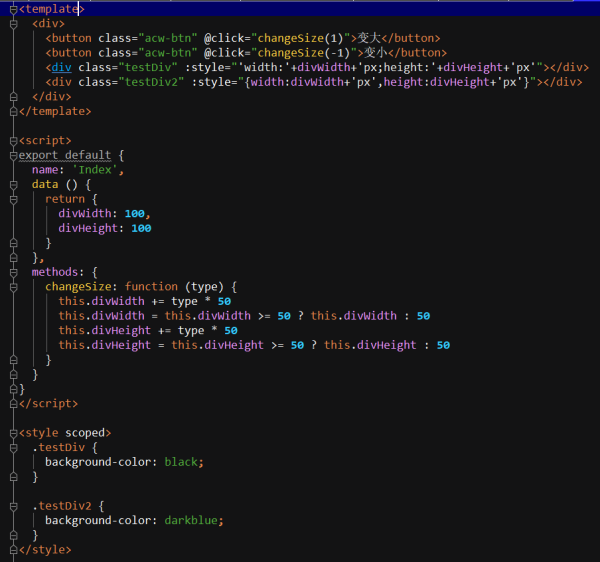Click the 'this.divHeight += type * 50' line
The width and height of the screenshot is (600, 562).
(148, 331)
